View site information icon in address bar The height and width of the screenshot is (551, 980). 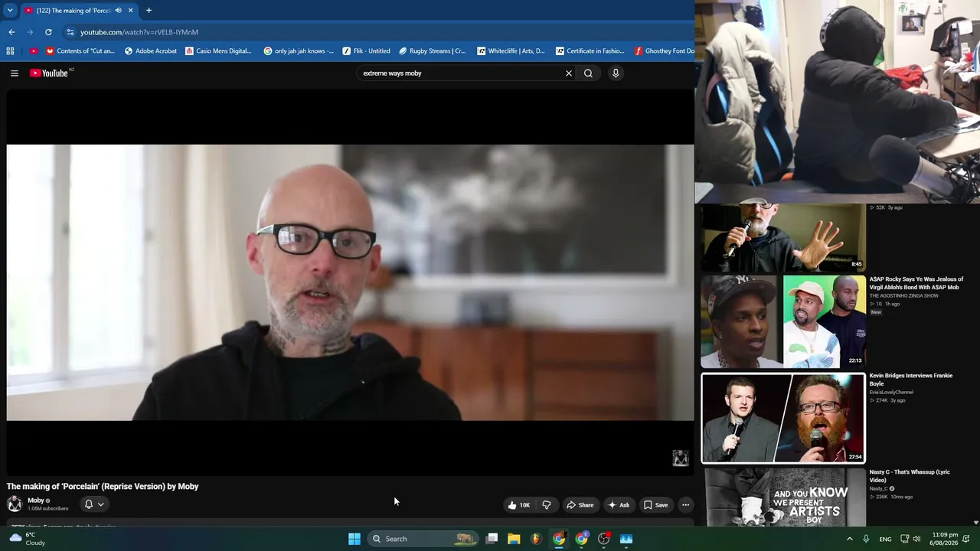tap(70, 32)
